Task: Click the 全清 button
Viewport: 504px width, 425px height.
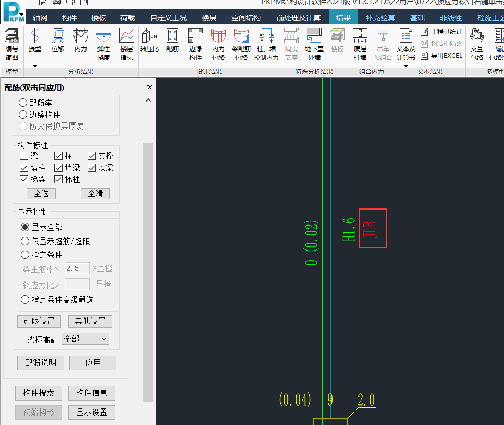Action: click(x=95, y=194)
